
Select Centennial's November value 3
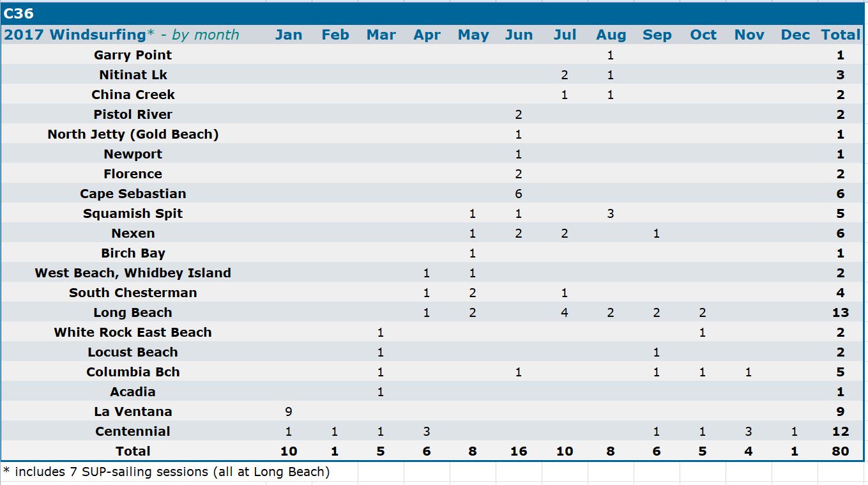(749, 431)
